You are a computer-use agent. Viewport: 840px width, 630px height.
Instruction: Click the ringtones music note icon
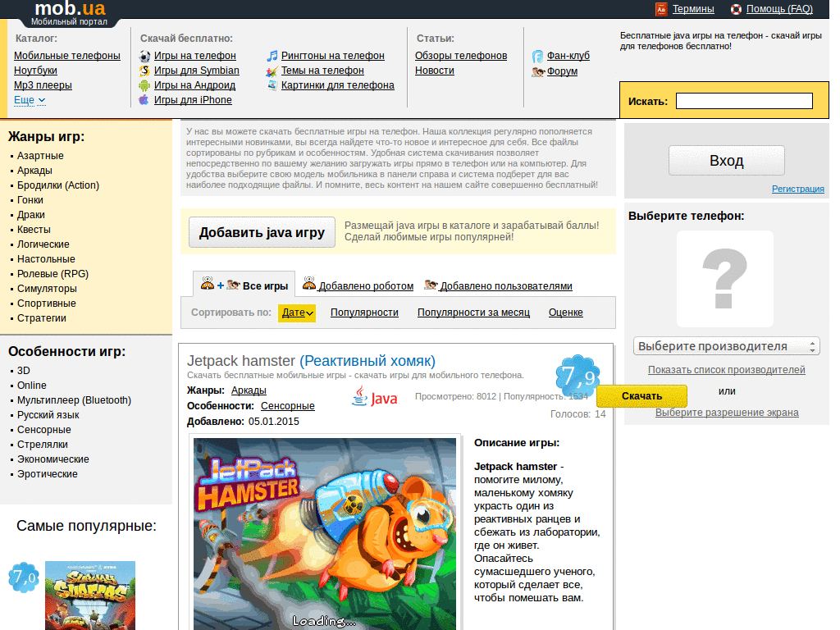272,56
